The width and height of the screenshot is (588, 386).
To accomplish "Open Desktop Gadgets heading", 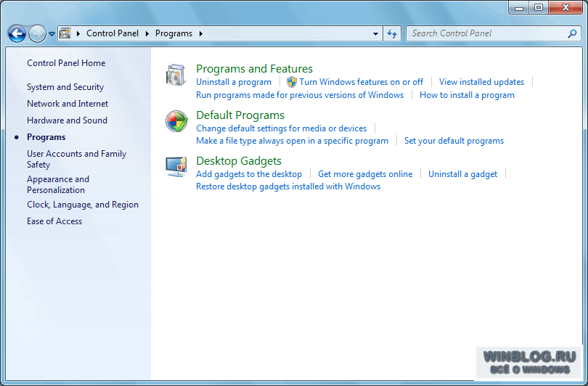I will click(x=239, y=161).
